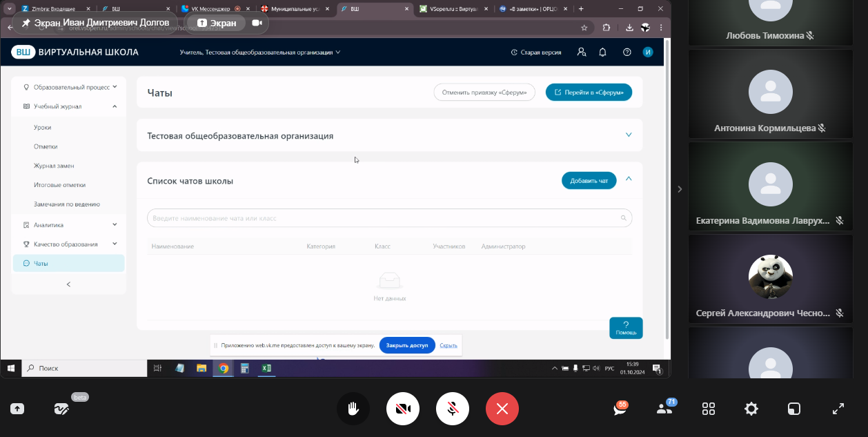Open call settings gear icon
Image resolution: width=868 pixels, height=437 pixels.
pyautogui.click(x=751, y=409)
